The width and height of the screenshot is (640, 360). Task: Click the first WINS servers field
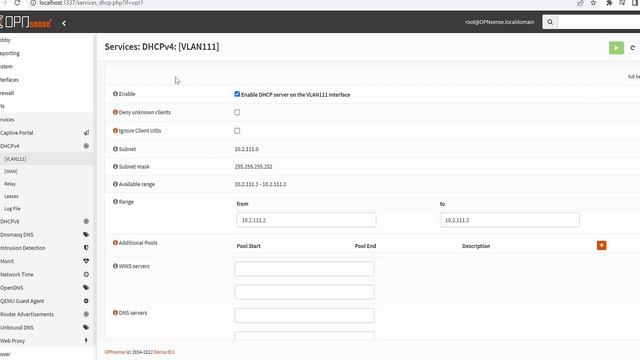[304, 269]
